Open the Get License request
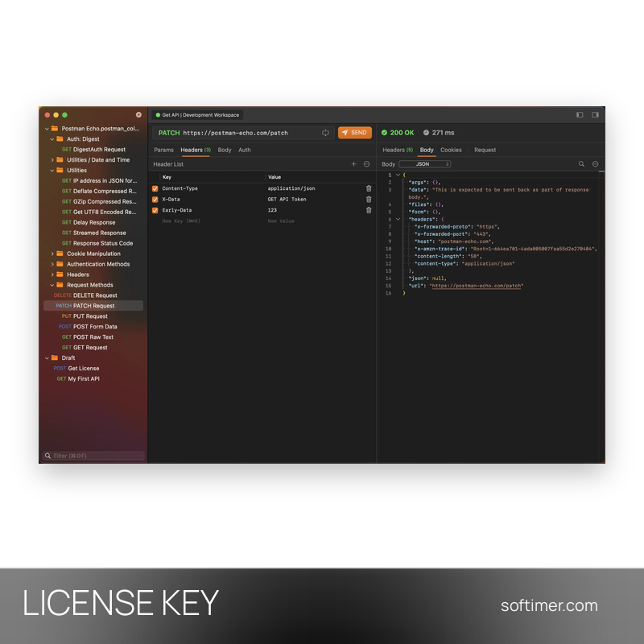The image size is (644, 644). pos(76,369)
